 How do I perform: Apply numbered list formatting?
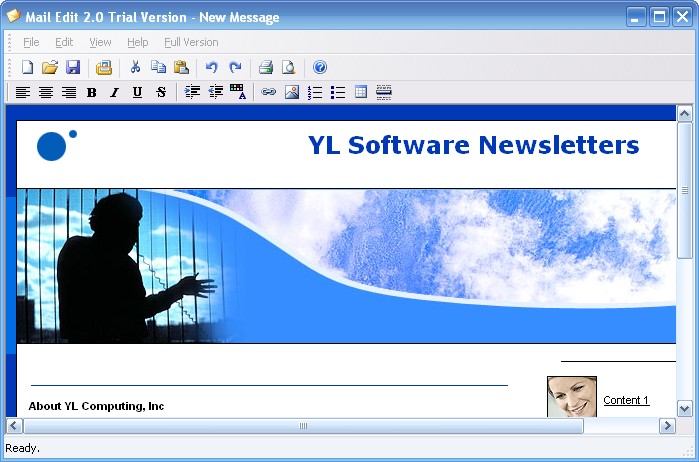pyautogui.click(x=315, y=92)
